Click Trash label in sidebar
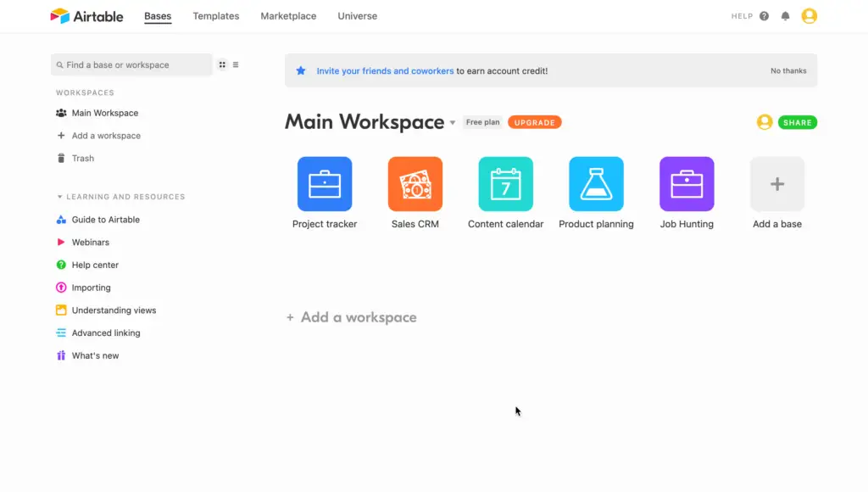 83,159
